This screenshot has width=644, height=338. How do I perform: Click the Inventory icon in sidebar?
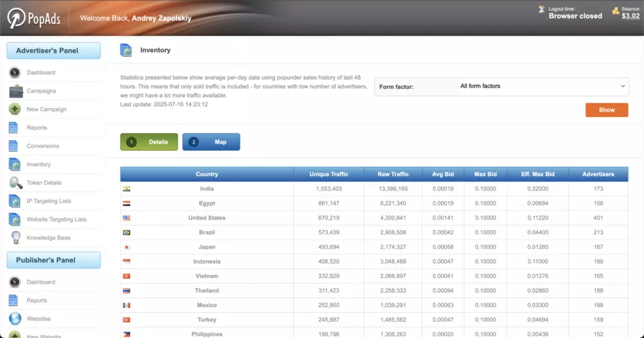pyautogui.click(x=14, y=164)
